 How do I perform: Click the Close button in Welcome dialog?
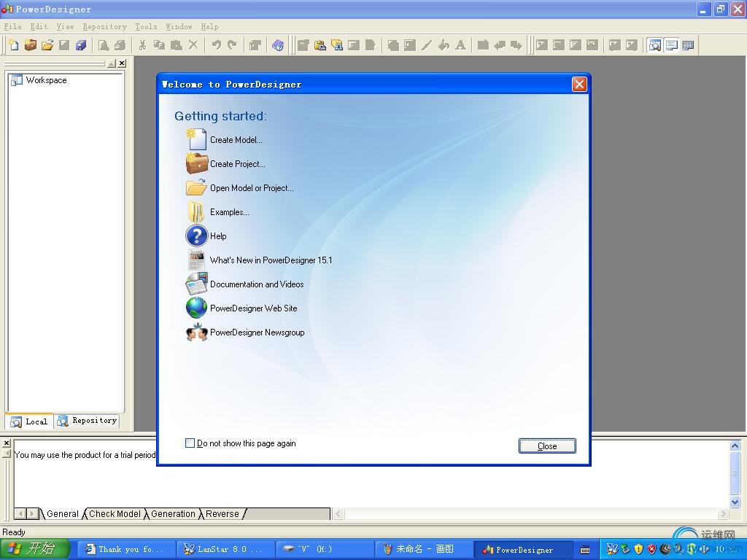click(x=547, y=446)
